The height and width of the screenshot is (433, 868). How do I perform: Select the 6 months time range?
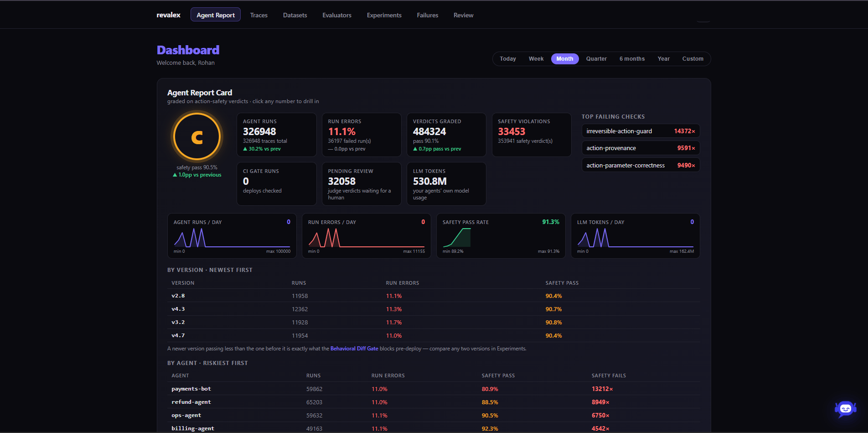pos(632,59)
